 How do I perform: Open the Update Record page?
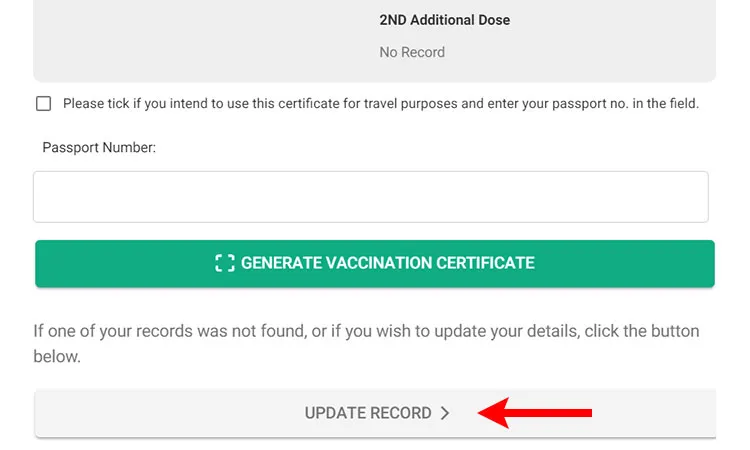tap(375, 413)
